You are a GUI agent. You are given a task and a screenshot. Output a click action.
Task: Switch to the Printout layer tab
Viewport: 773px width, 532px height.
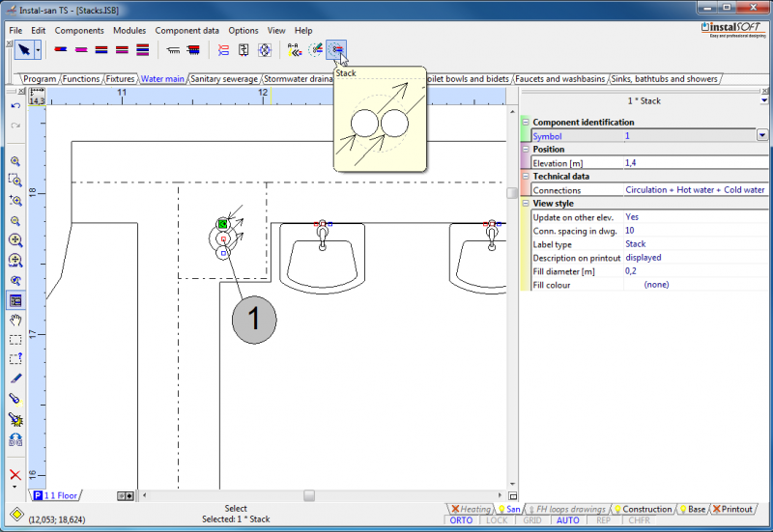click(x=733, y=510)
